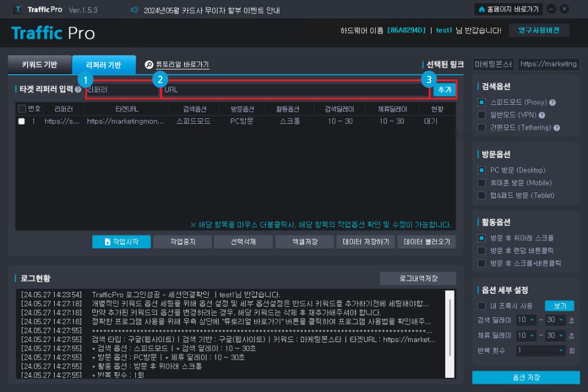Click 홈페이지 바로가기 button
The image size is (588, 392).
509,9
